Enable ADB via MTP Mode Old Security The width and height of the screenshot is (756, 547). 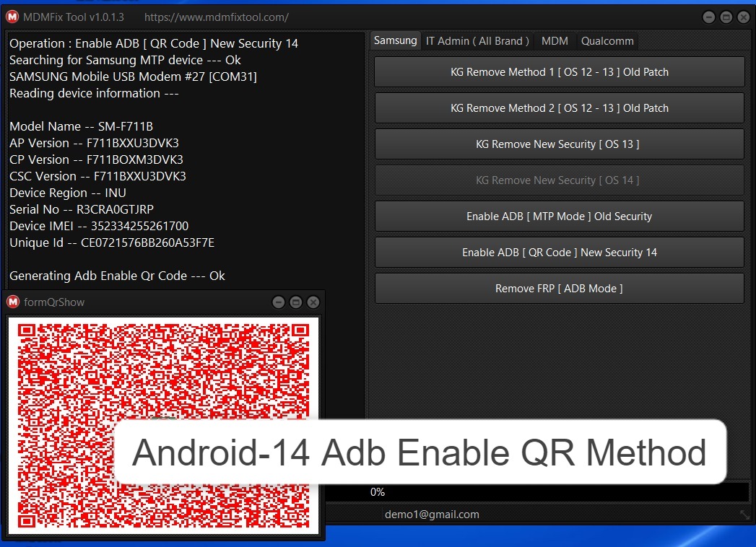click(559, 216)
